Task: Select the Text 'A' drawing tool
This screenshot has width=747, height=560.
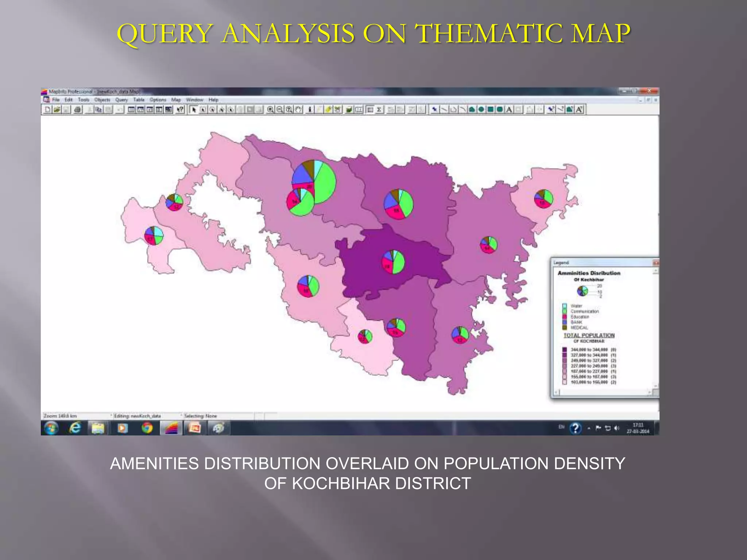Action: point(509,109)
